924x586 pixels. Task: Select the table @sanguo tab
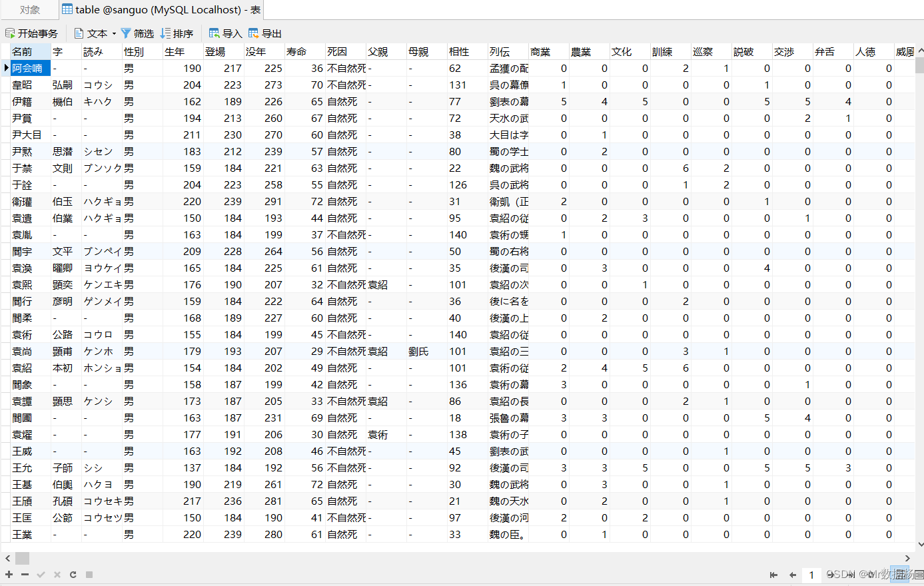pos(161,10)
